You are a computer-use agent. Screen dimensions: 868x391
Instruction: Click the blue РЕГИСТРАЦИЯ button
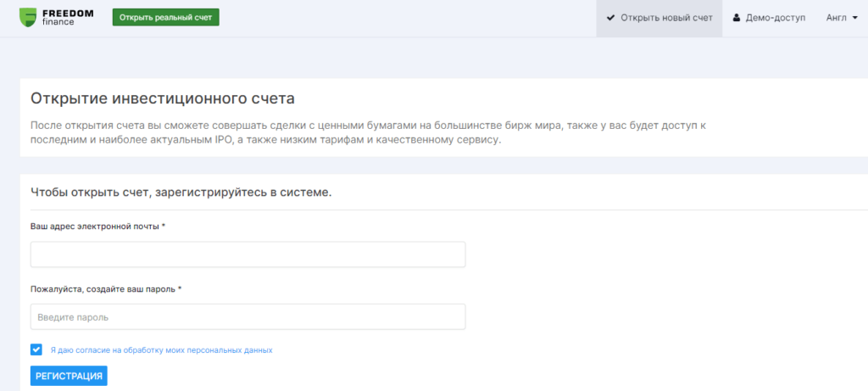tap(69, 376)
